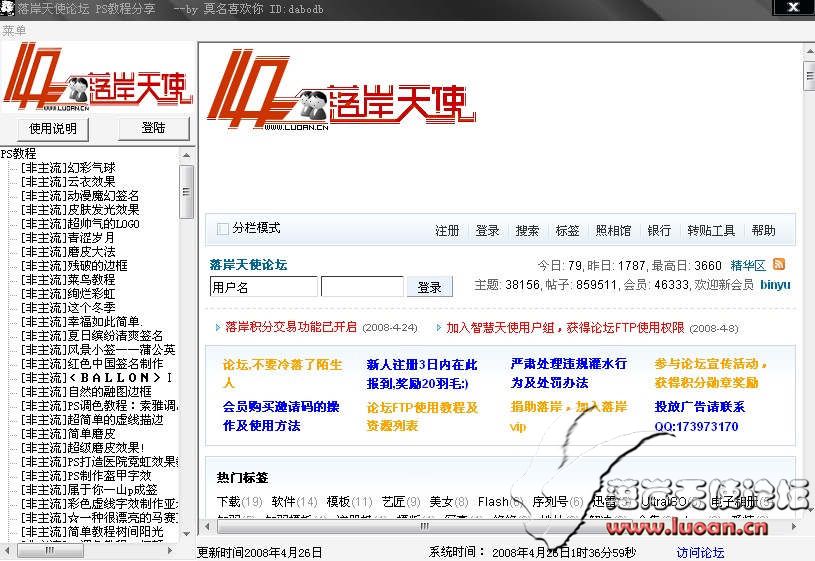Select [非主流]绚烂彩虹 tutorial
The image size is (815, 561).
click(68, 294)
